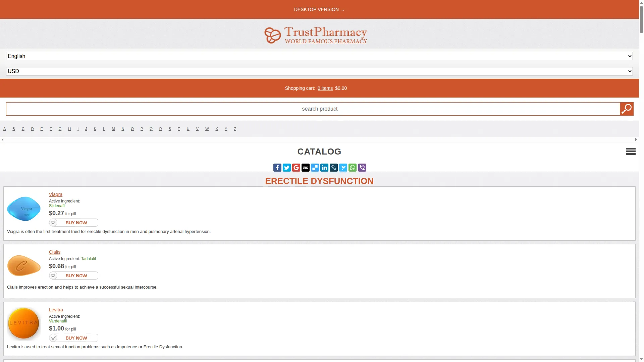Share the catalog on Twitter

click(x=287, y=168)
